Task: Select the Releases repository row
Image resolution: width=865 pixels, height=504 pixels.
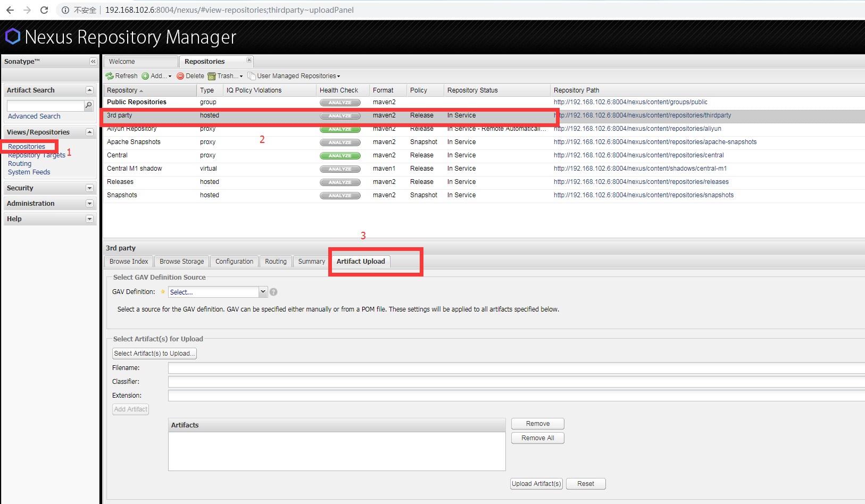Action: click(484, 182)
